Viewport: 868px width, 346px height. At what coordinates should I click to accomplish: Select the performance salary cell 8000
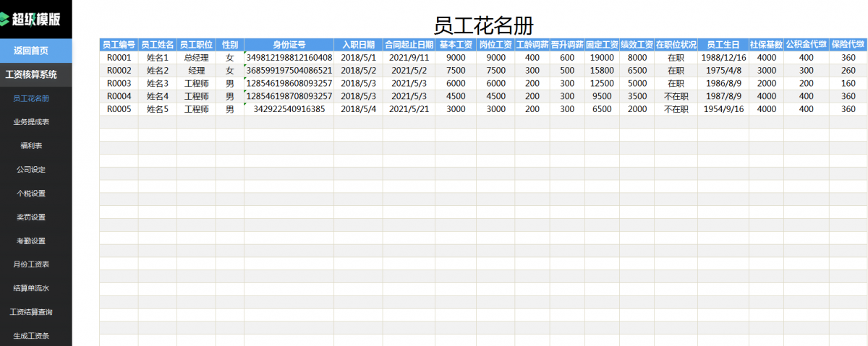pos(637,58)
